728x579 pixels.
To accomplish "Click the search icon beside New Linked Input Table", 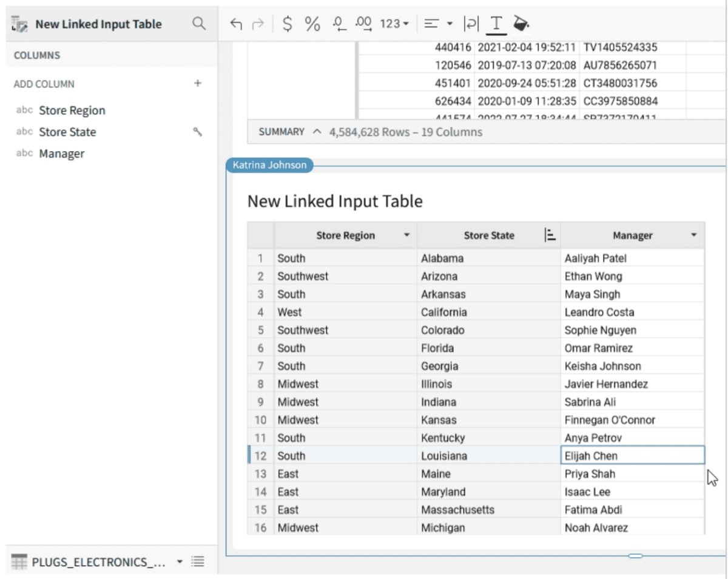I will point(199,24).
